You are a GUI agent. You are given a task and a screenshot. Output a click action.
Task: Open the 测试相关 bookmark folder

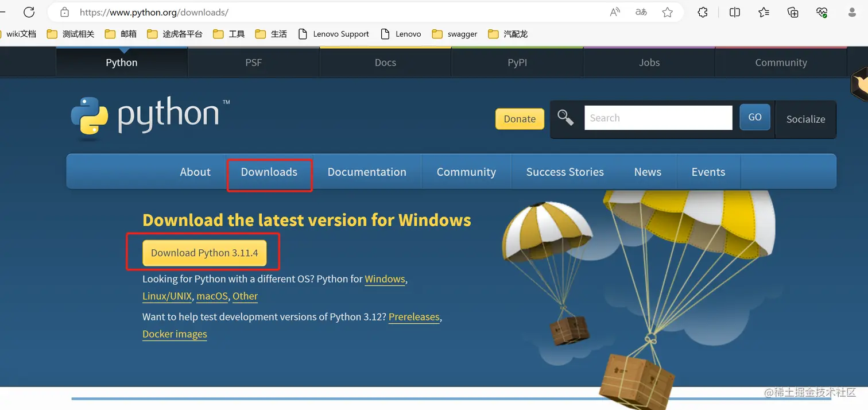click(x=71, y=34)
